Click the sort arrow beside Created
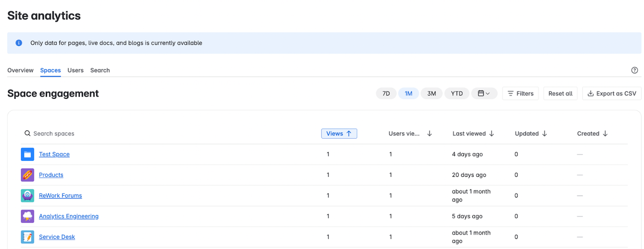 point(605,133)
